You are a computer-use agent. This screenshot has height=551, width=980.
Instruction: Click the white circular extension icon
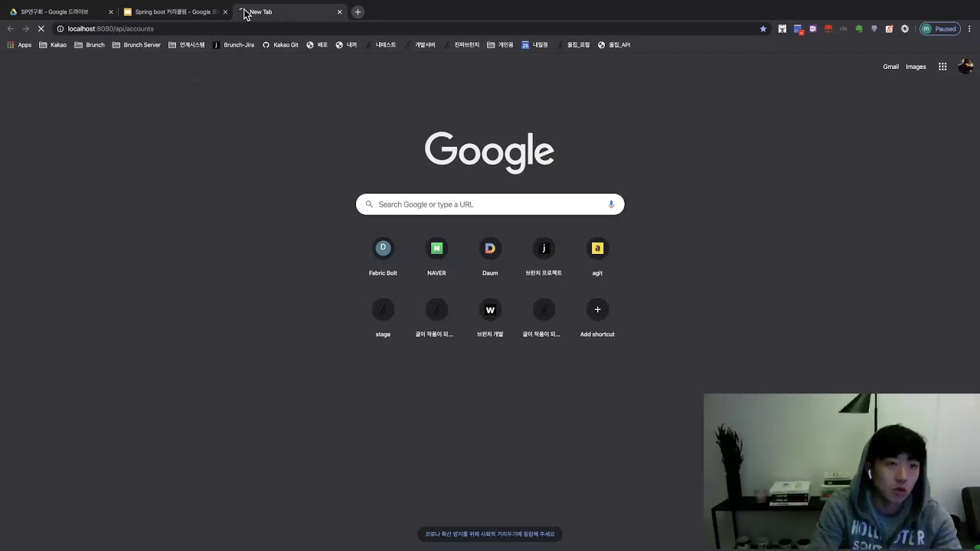tap(904, 28)
